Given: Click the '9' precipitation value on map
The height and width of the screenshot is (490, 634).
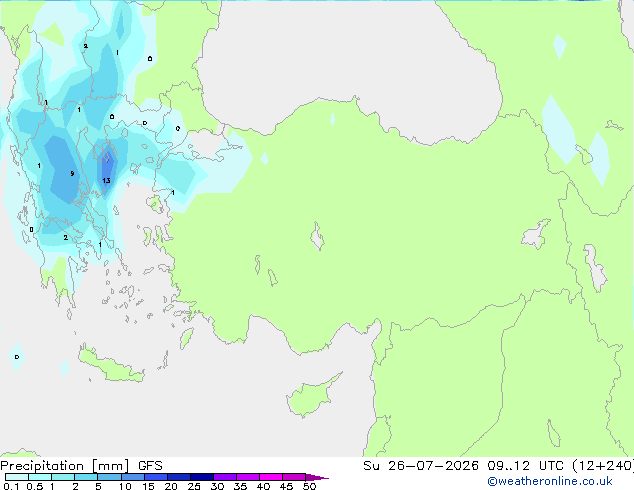Looking at the screenshot, I should 72,173.
